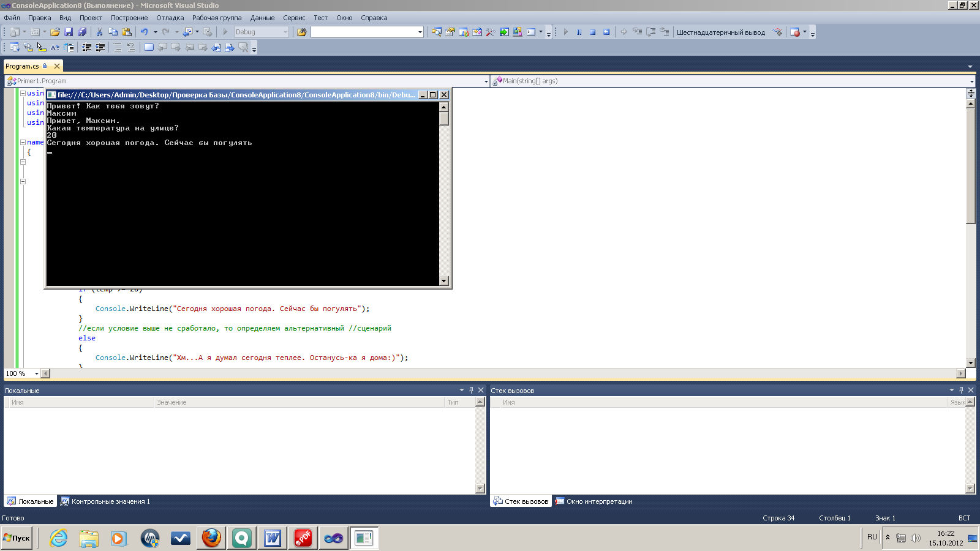The width and height of the screenshot is (980, 551).
Task: Click the Start Page green arrow icon
Action: pyautogui.click(x=504, y=32)
